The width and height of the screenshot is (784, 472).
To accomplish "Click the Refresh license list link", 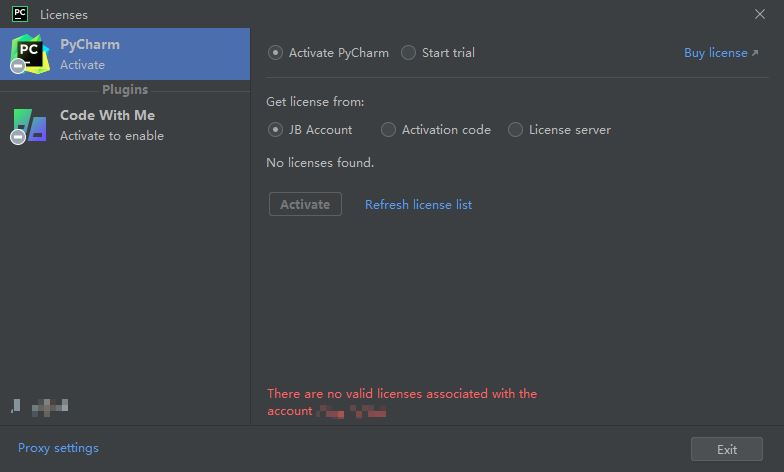I will point(418,204).
